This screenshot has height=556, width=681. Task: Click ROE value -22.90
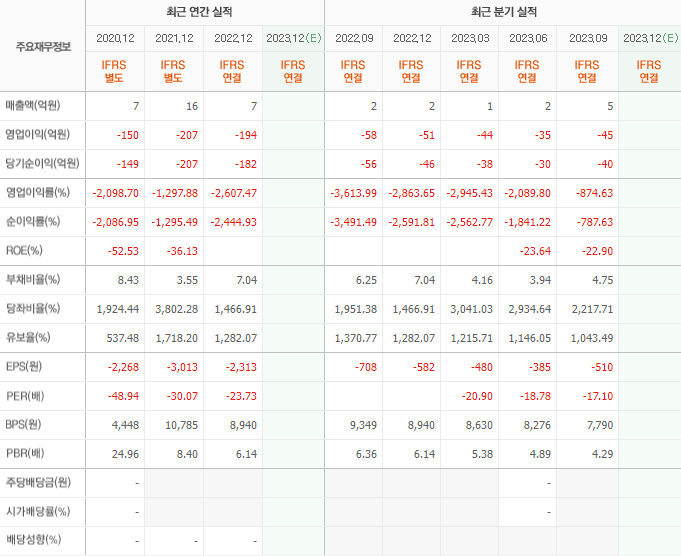tap(597, 251)
